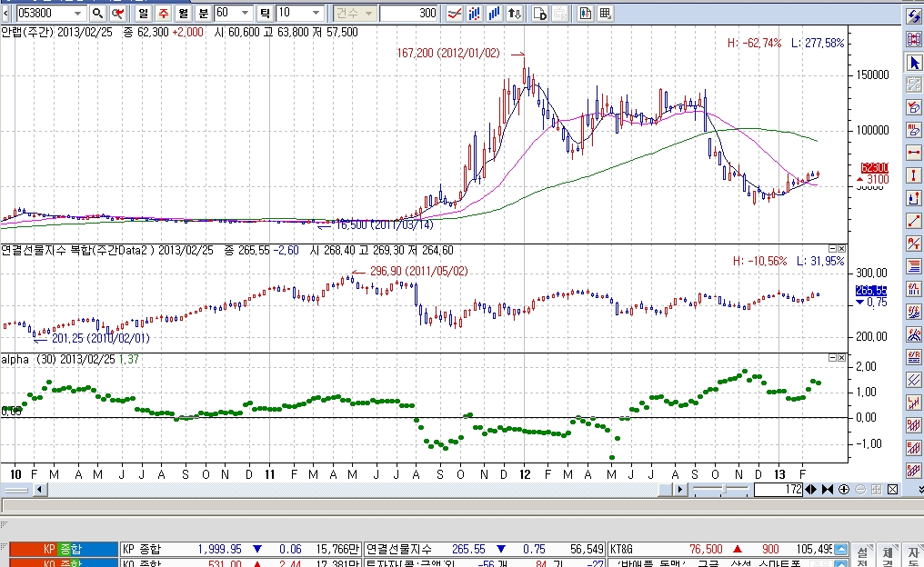Click the crossed-box icon beside zoom controls

pyautogui.click(x=893, y=489)
